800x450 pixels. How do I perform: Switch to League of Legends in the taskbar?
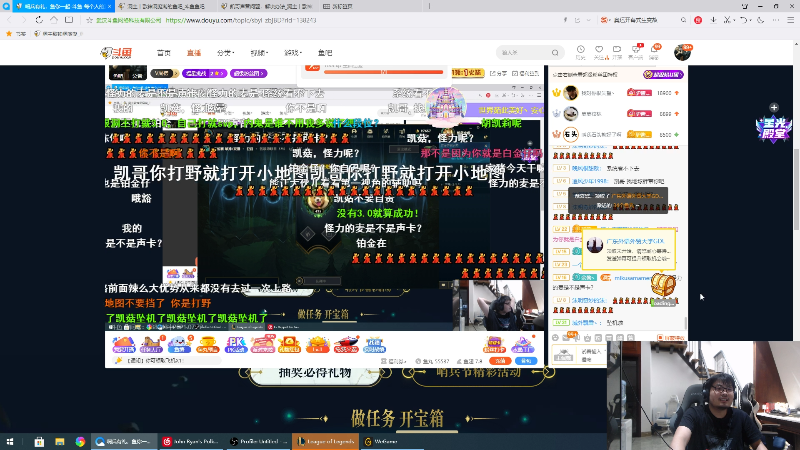[x=326, y=442]
